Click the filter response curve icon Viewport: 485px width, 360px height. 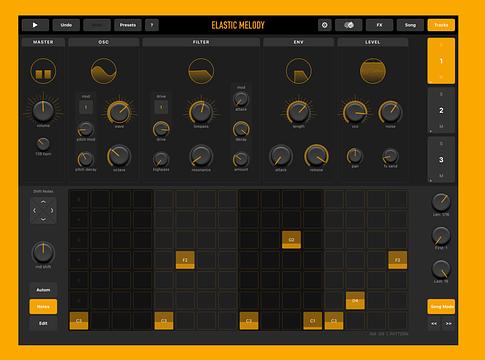point(201,71)
